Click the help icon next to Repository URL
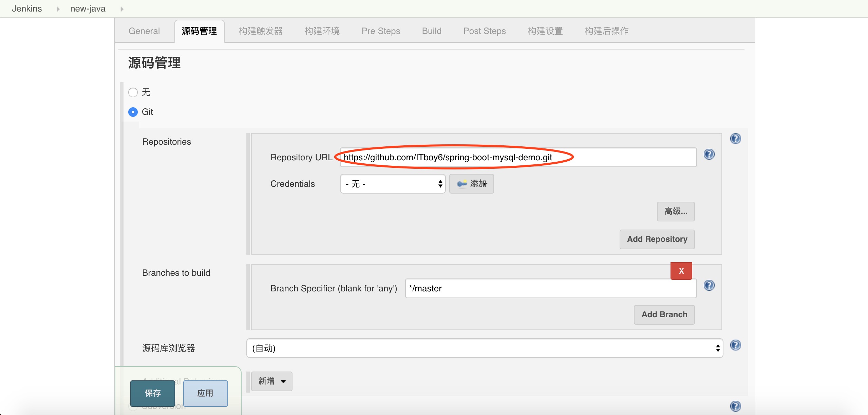The image size is (868, 415). pos(709,155)
